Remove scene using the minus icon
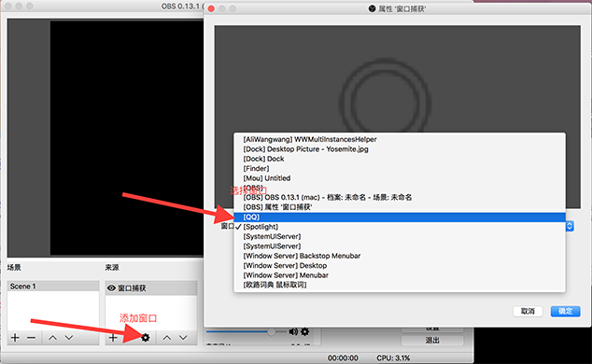The height and width of the screenshot is (364, 592). 32,337
